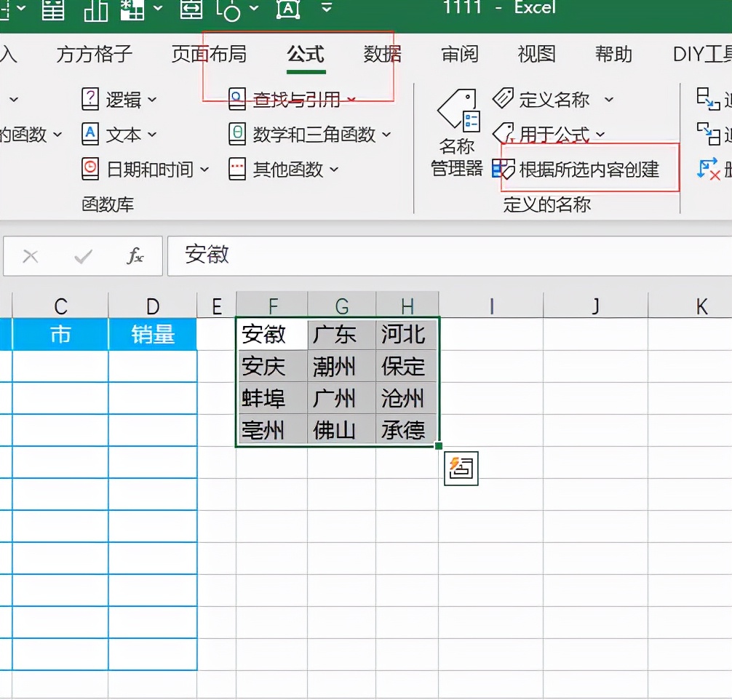Click the bar chart icon in quick access toolbar
Screen dimensions: 732x700
pyautogui.click(x=95, y=9)
